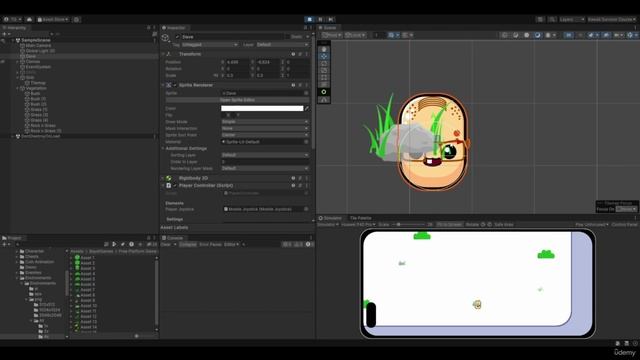640x360 pixels.
Task: Switch to the Simulator tab
Action: tap(330, 218)
